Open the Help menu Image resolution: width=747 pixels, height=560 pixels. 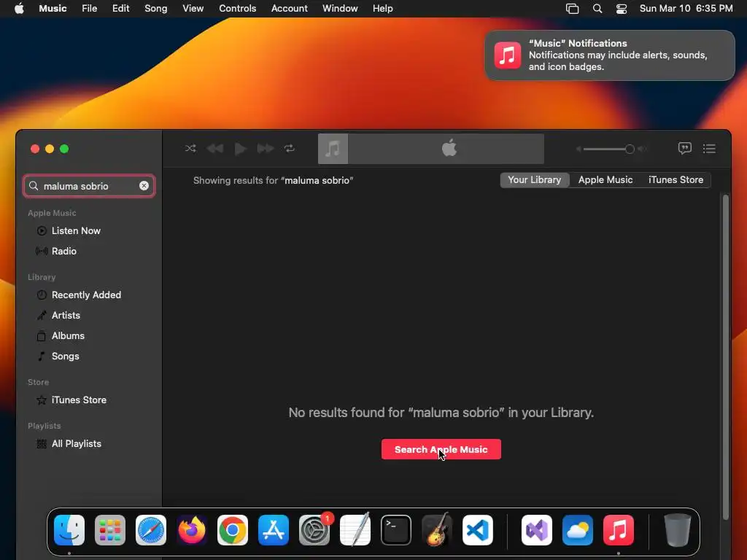(382, 9)
